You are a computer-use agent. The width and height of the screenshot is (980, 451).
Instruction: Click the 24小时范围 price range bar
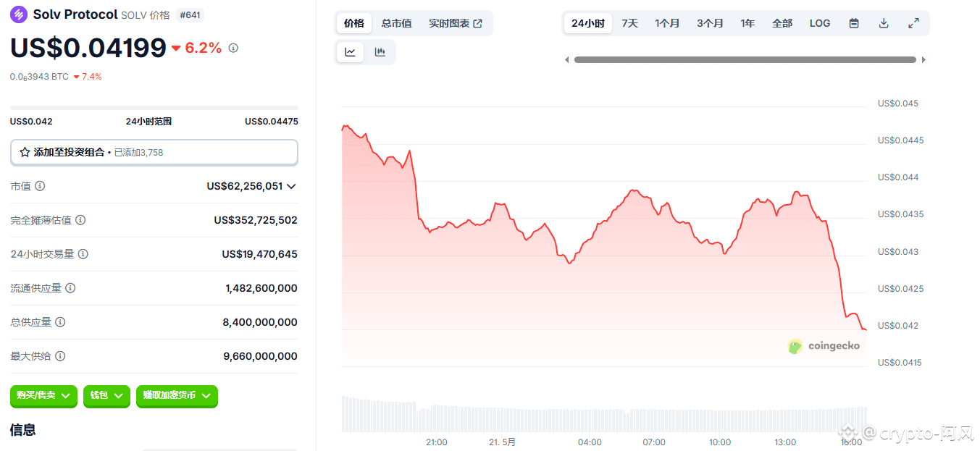click(154, 108)
